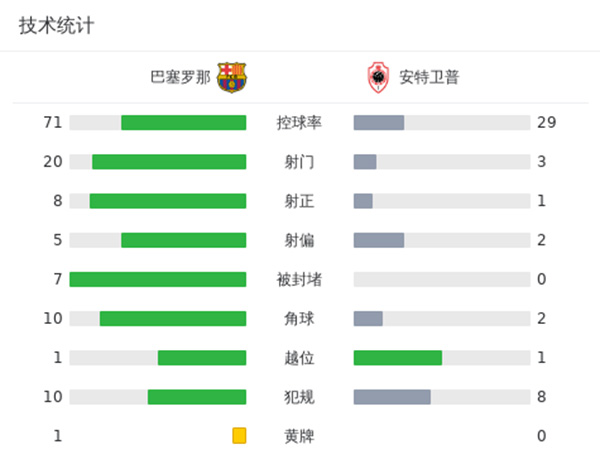Click the Barcelona club crest icon
The image size is (600, 459).
coord(232,77)
